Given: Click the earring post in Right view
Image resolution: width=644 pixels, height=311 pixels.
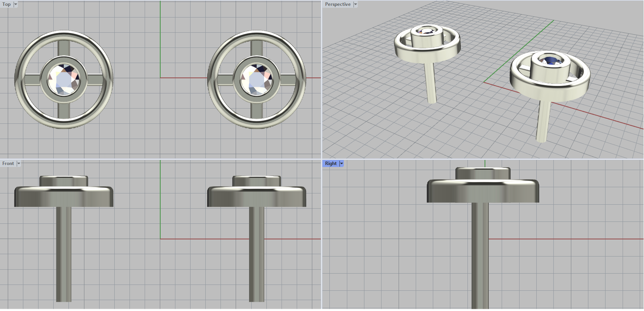Looking at the screenshot, I should coord(480,254).
